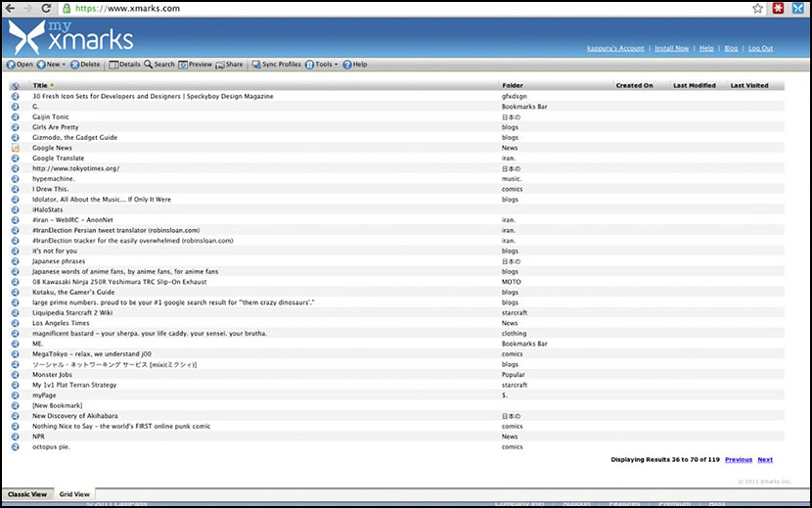The image size is (812, 508).
Task: Click the icon beside Google News row
Action: 15,148
